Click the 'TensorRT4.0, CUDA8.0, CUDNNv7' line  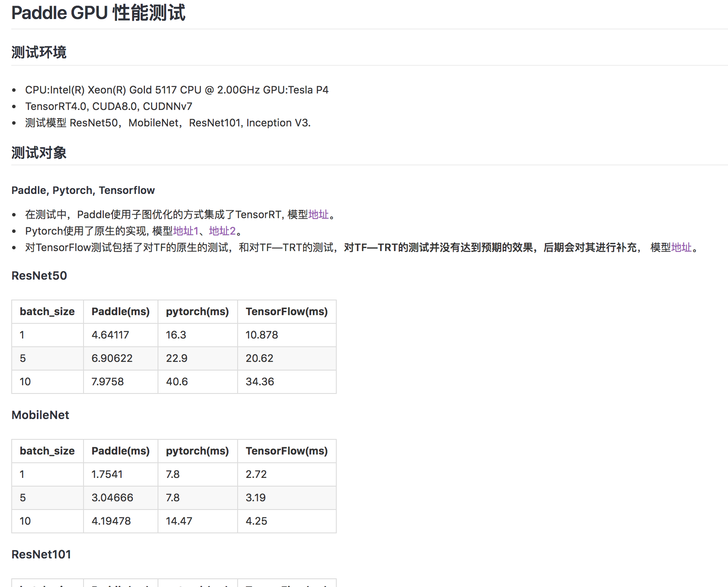tap(109, 106)
